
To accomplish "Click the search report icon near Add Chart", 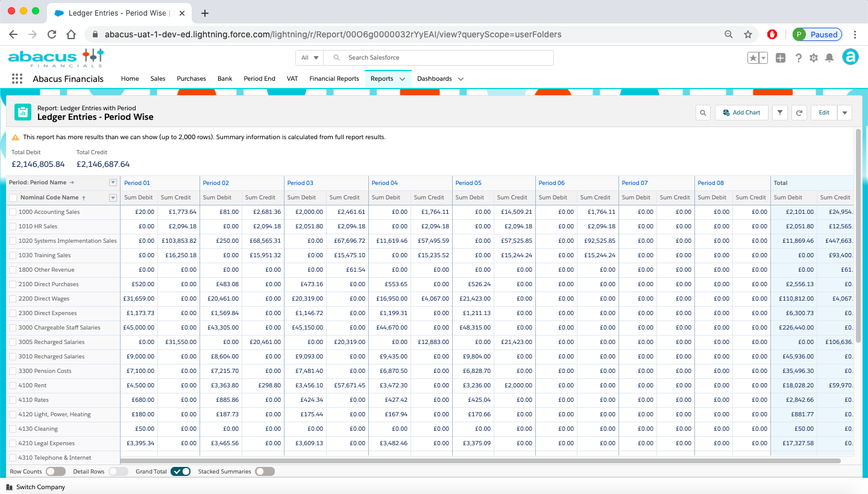I will (703, 112).
